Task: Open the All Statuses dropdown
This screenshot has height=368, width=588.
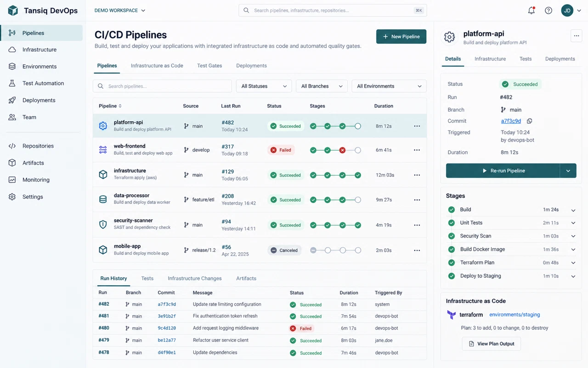Action: click(x=264, y=86)
